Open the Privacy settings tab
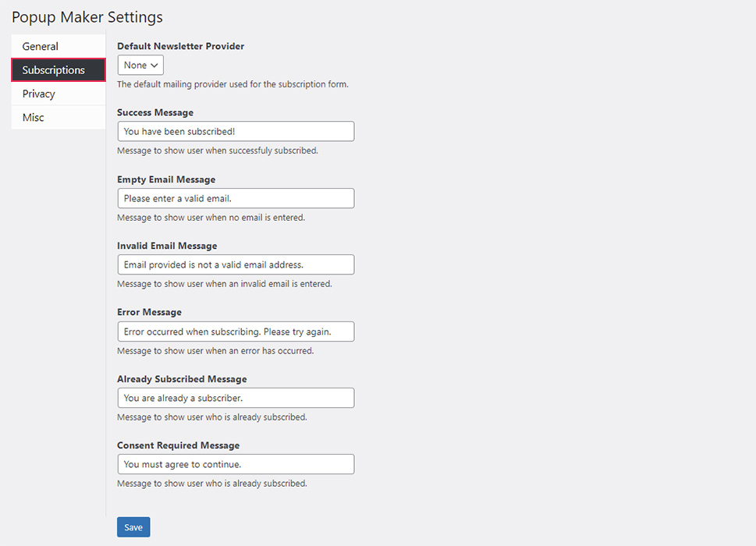Image resolution: width=756 pixels, height=546 pixels. (x=37, y=94)
